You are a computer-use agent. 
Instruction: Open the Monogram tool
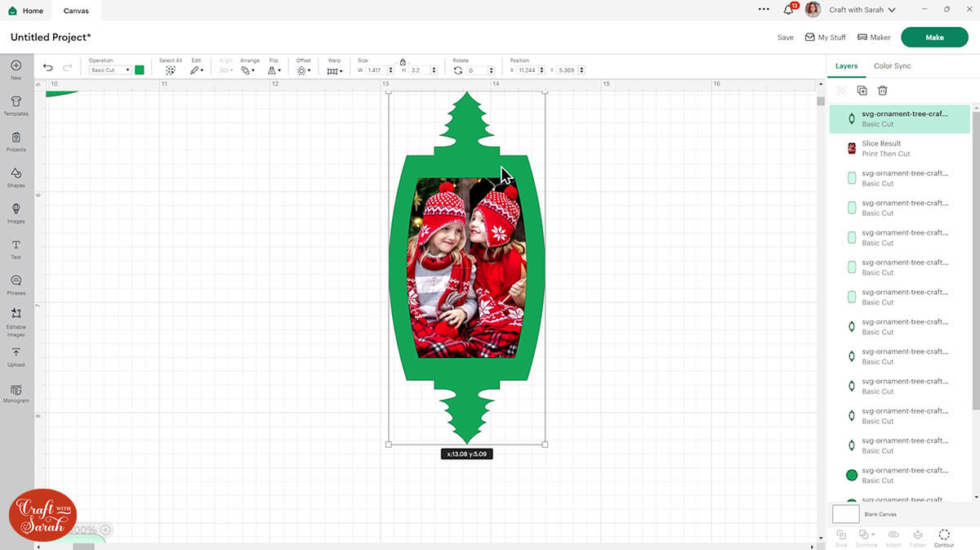[x=16, y=392]
